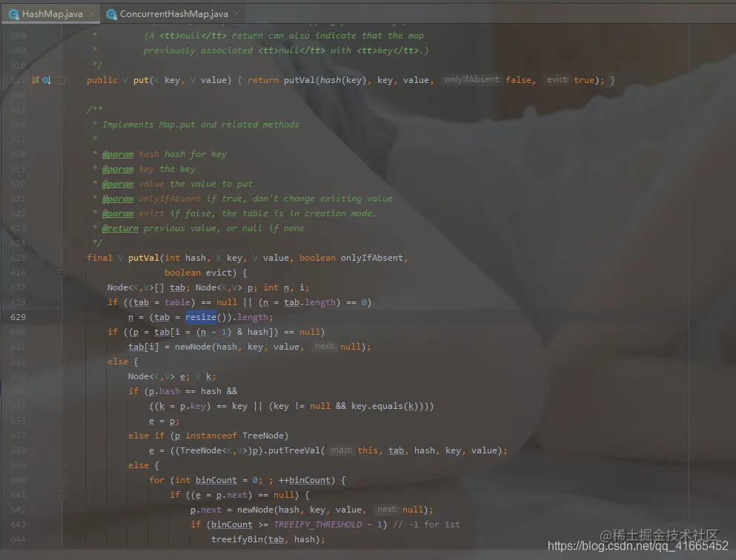The height and width of the screenshot is (560, 736).
Task: Click putTreeVal method call
Action: (294, 450)
